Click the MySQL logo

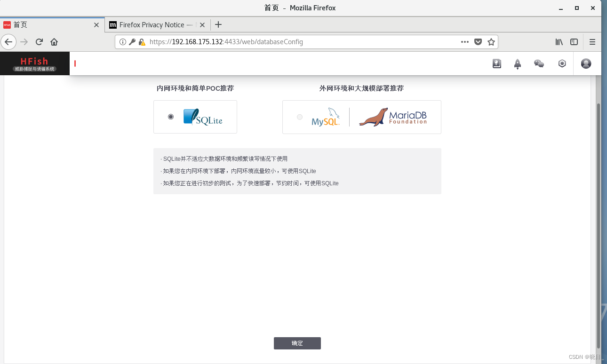(326, 117)
